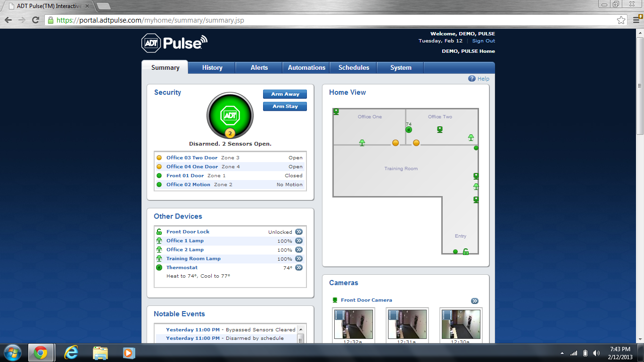Sign Out of ADT Pulse
This screenshot has width=644, height=362.
[x=483, y=41]
